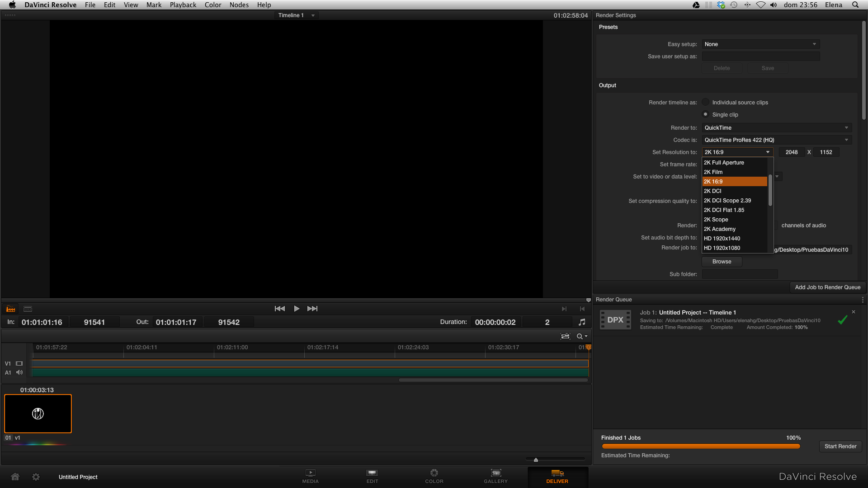Click the Delete preset button

pos(722,68)
